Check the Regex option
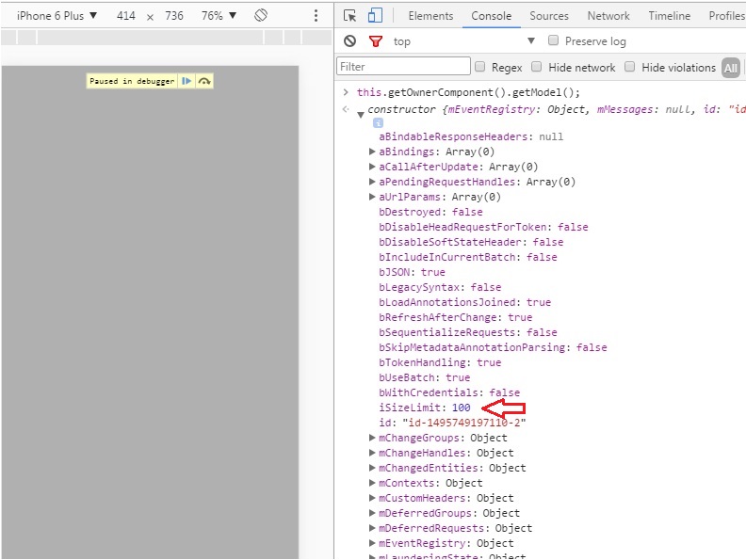This screenshot has width=746, height=560. coord(480,67)
